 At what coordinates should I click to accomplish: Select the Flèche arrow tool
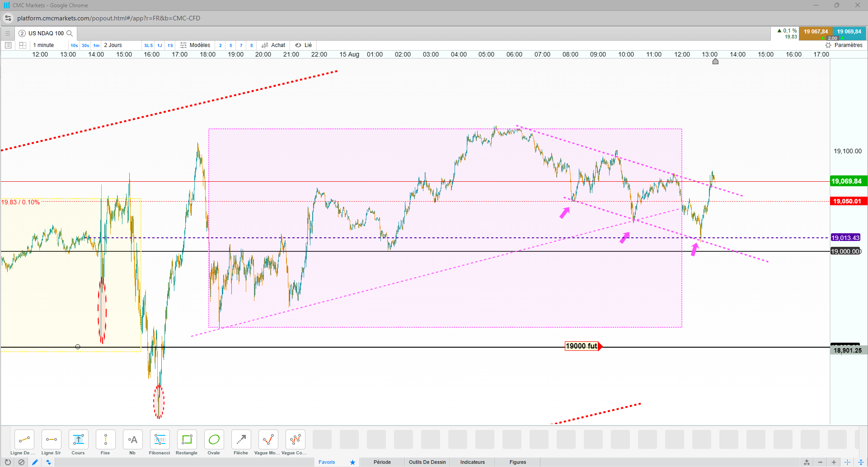(241, 442)
